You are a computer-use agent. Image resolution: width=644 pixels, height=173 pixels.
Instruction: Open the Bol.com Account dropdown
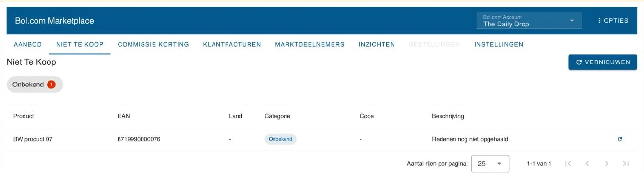[x=529, y=21]
